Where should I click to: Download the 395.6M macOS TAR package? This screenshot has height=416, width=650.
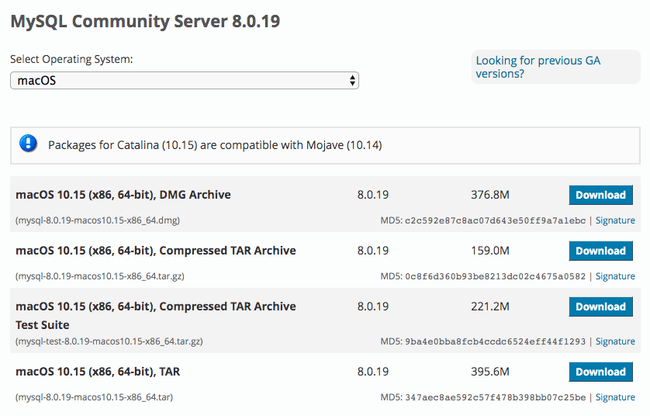point(600,372)
